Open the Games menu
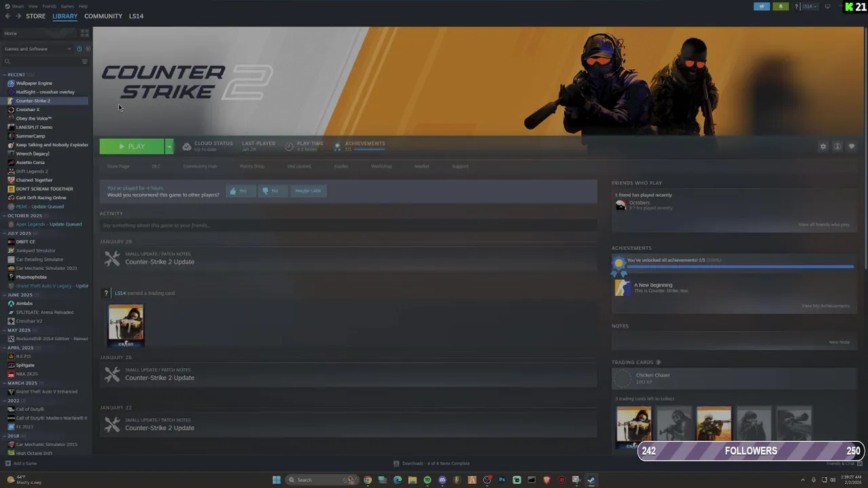 coord(67,6)
